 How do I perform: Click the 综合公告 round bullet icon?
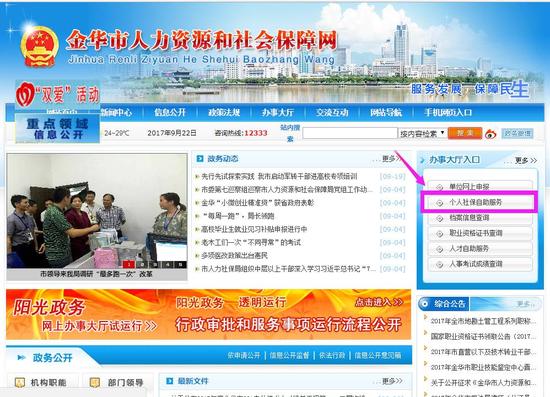[424, 304]
